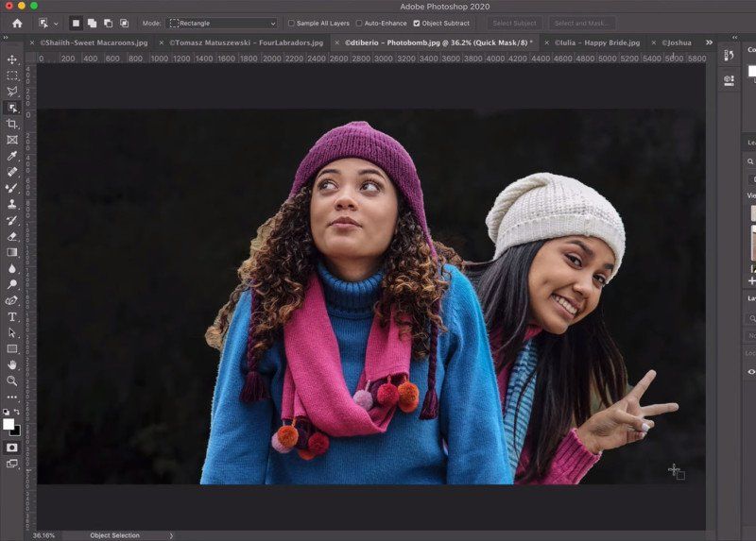Enable Auto-Enhance checkbox

point(359,23)
